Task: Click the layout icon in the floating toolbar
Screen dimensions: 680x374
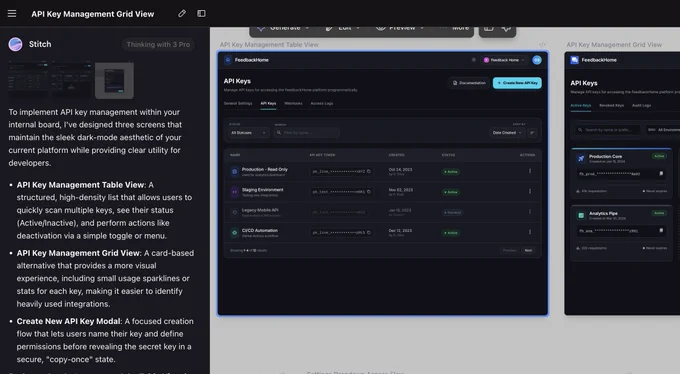Action: click(x=489, y=28)
